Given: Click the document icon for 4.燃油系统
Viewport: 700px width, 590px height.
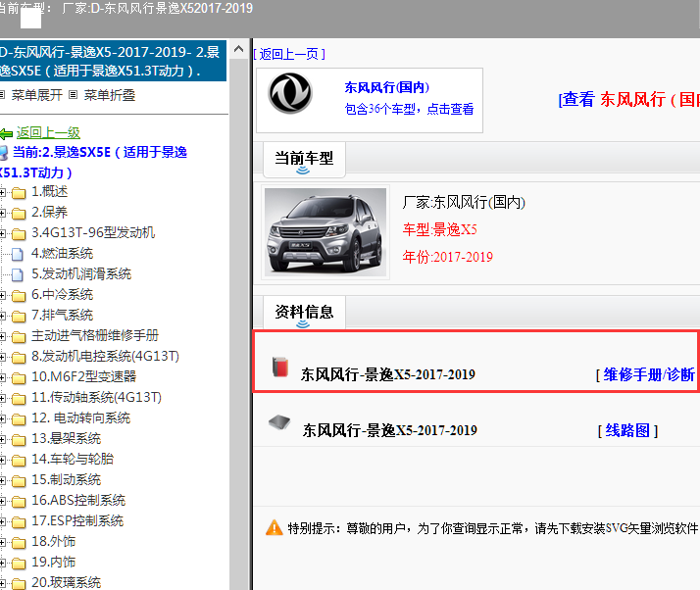Looking at the screenshot, I should click(18, 255).
